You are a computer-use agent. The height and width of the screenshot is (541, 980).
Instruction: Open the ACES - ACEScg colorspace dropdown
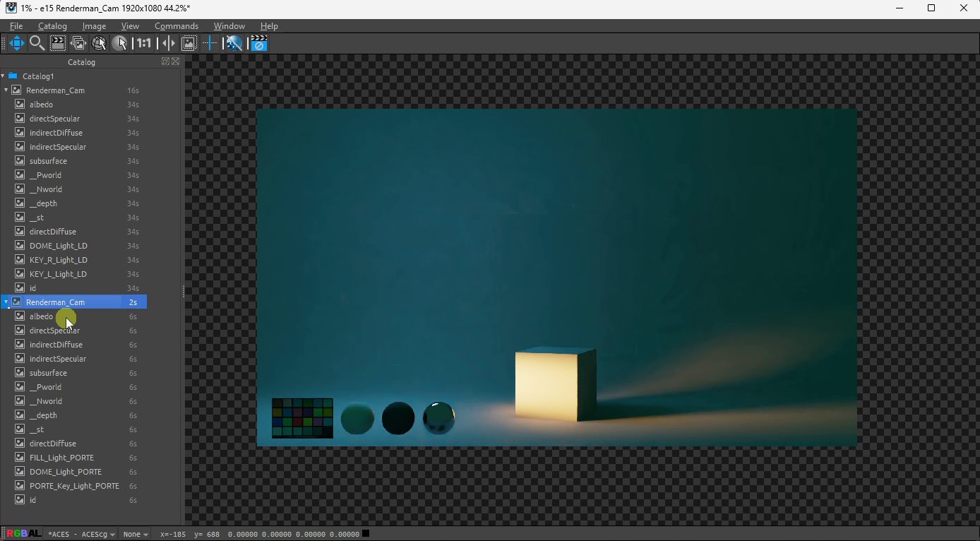(x=82, y=535)
